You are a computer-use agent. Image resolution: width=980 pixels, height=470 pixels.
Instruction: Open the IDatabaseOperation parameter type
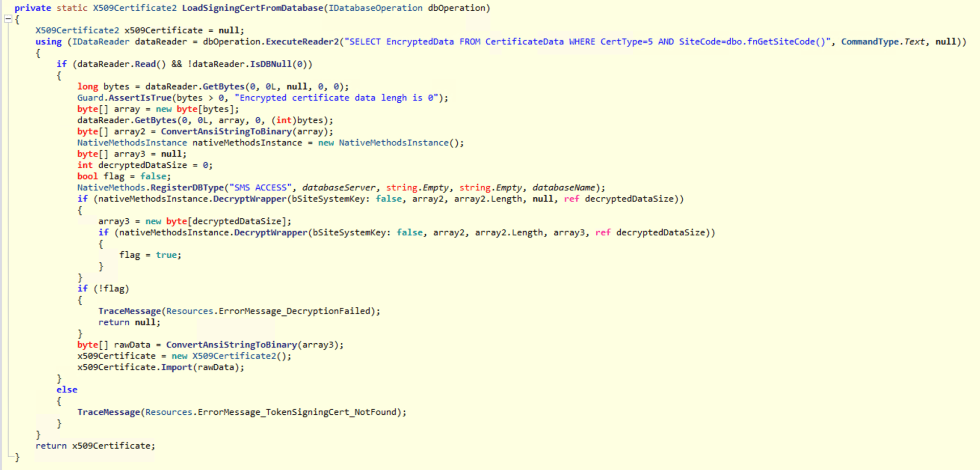tap(375, 8)
